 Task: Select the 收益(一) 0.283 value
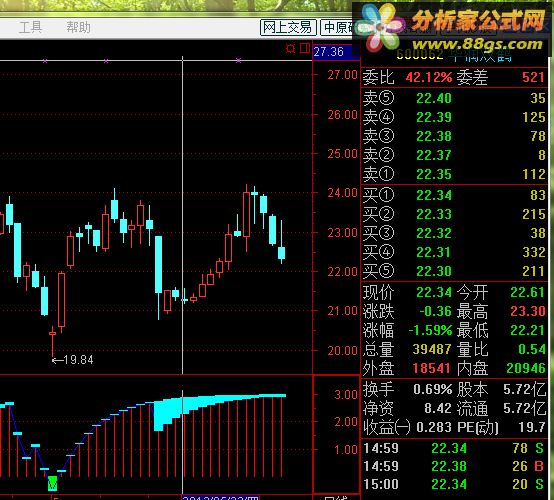click(434, 428)
